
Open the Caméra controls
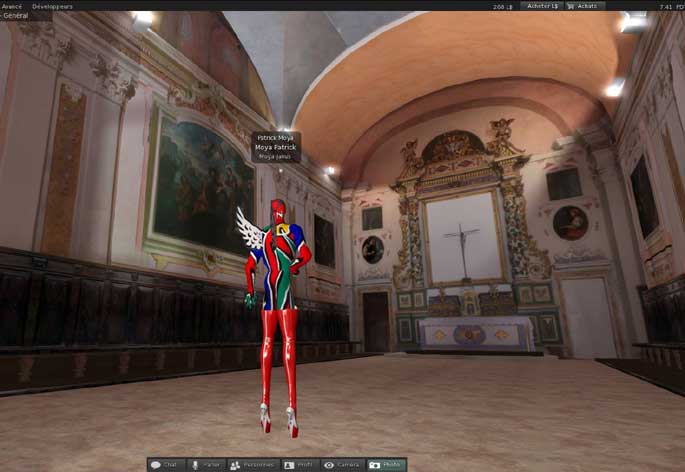[x=342, y=465]
